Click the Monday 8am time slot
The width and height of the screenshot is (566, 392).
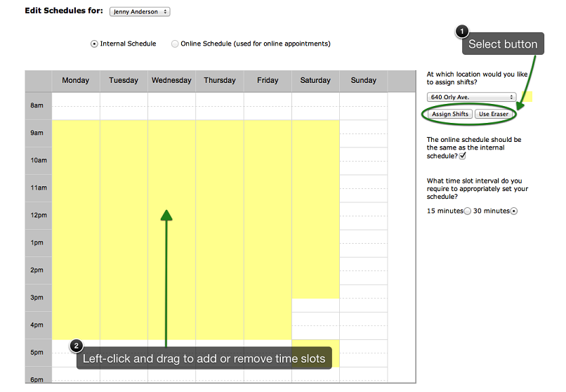[x=76, y=106]
